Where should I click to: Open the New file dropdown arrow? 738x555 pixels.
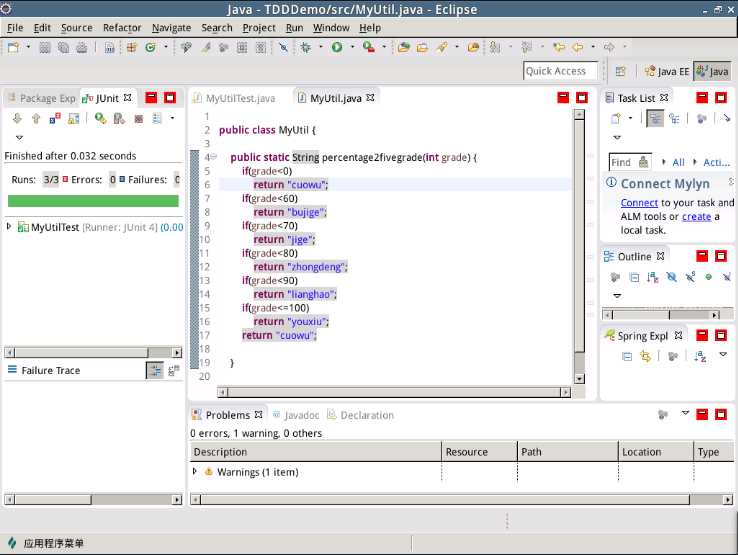tap(28, 47)
